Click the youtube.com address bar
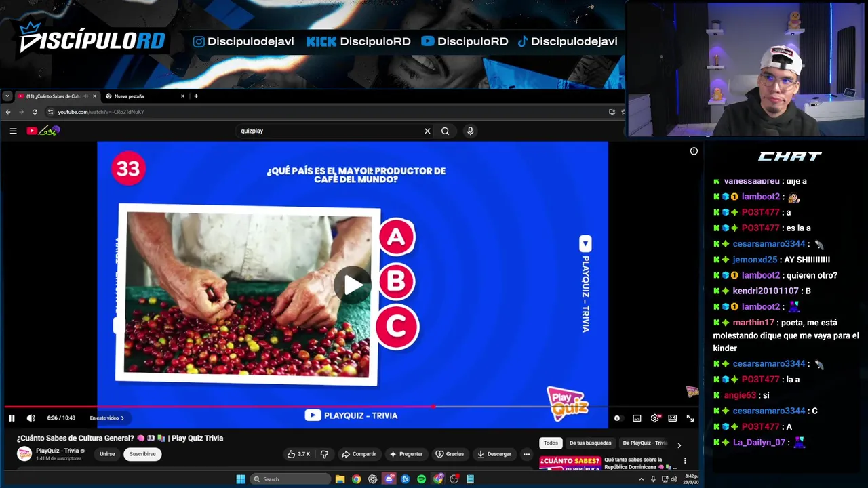This screenshot has height=488, width=868. coord(325,112)
